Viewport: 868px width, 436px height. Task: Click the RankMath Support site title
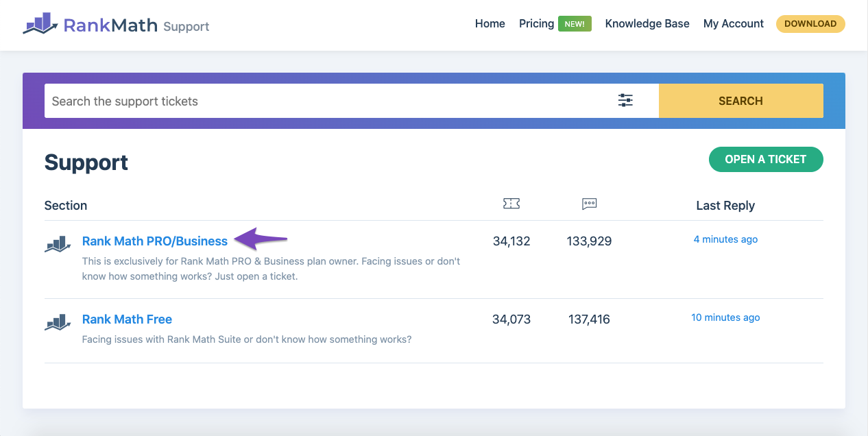pyautogui.click(x=136, y=25)
